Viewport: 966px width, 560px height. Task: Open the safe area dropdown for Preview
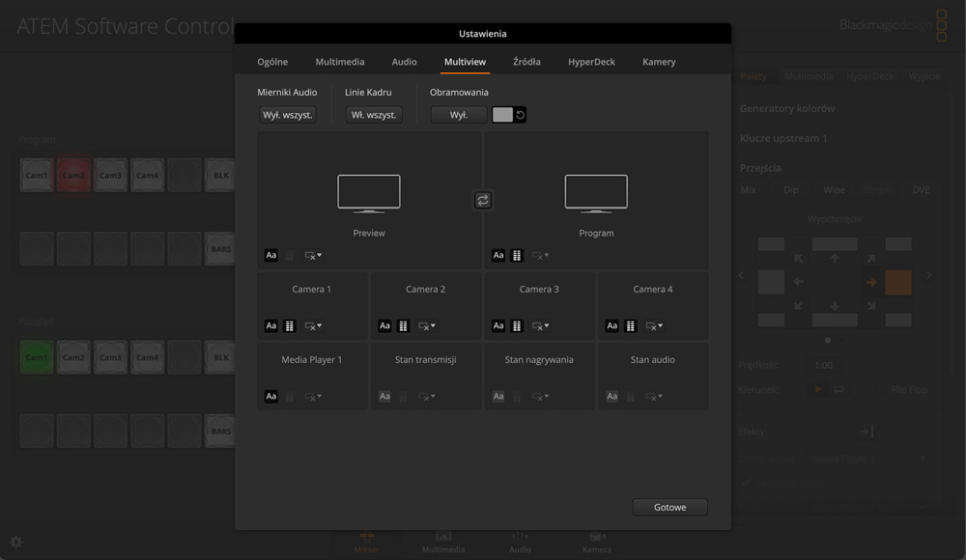click(x=313, y=256)
